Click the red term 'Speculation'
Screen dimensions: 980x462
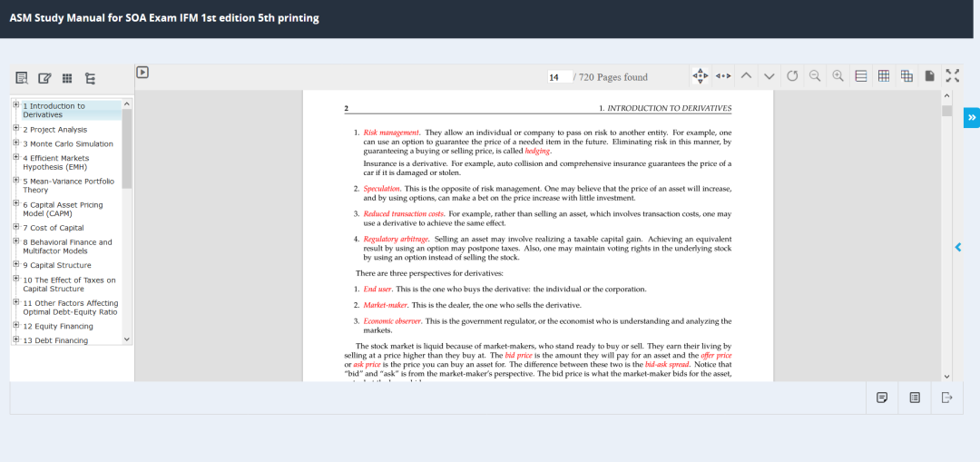[381, 189]
